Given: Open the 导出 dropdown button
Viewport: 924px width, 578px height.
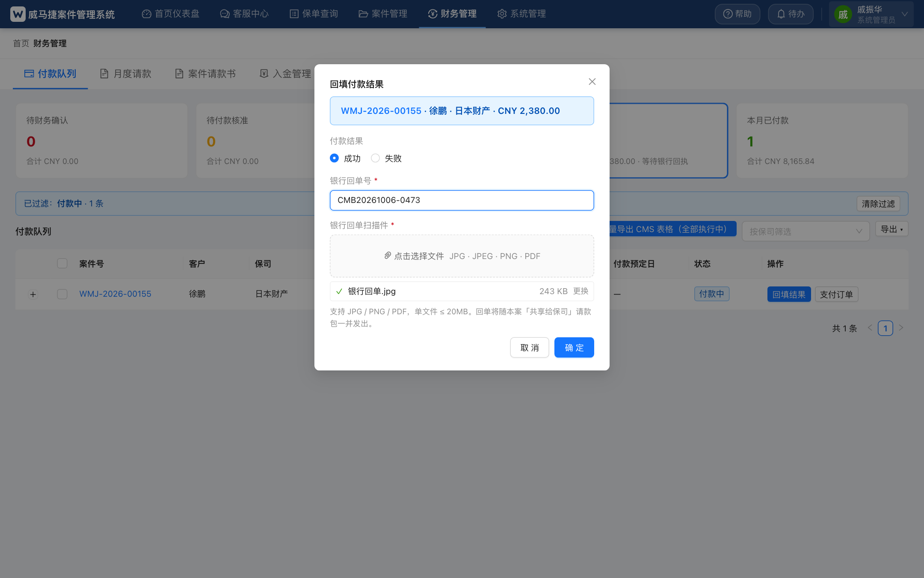Looking at the screenshot, I should click(x=891, y=229).
